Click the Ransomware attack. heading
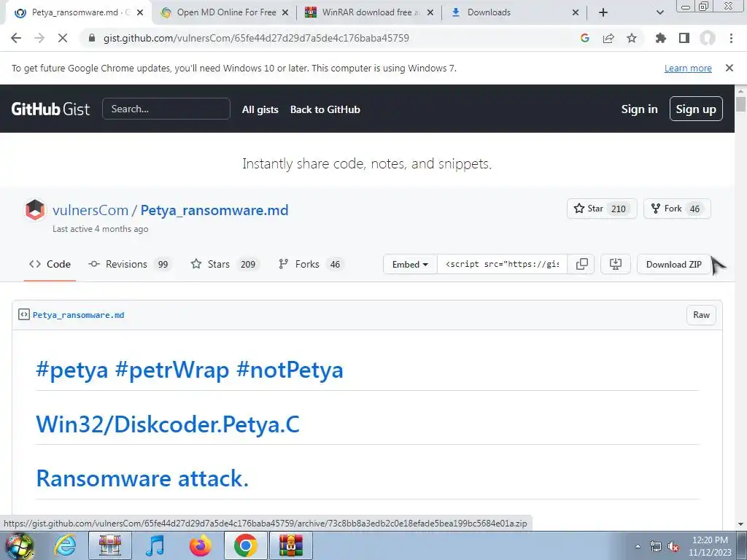The image size is (747, 560). point(142,478)
